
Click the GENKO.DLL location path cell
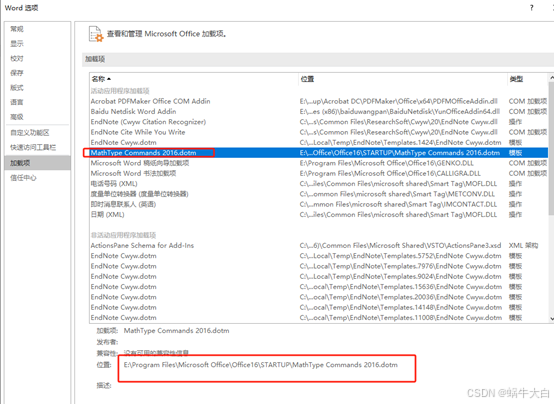387,163
